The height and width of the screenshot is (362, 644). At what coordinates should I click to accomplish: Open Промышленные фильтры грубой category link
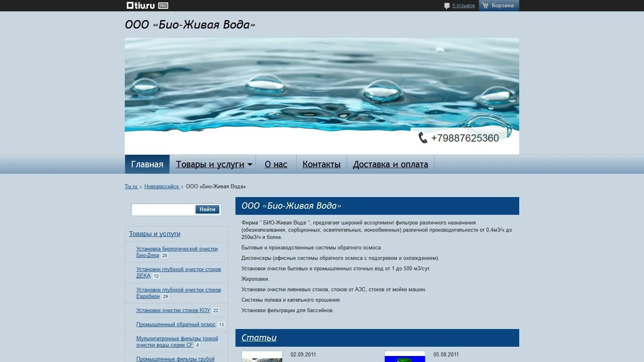175,359
